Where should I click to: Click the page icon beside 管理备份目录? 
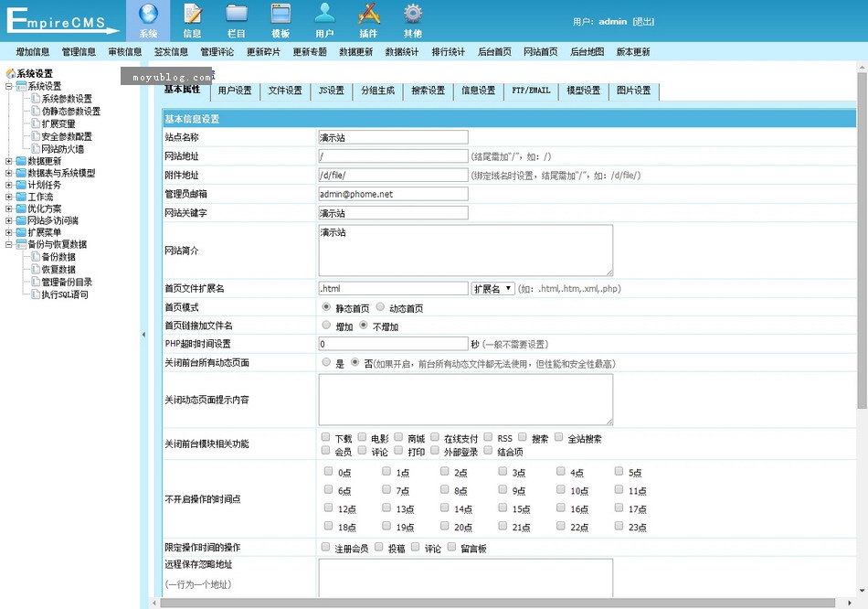pyautogui.click(x=36, y=282)
